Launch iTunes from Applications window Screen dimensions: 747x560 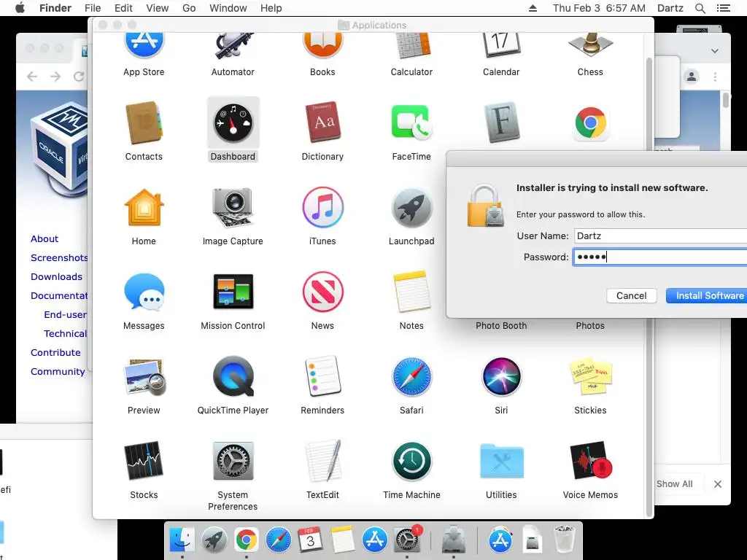322,207
